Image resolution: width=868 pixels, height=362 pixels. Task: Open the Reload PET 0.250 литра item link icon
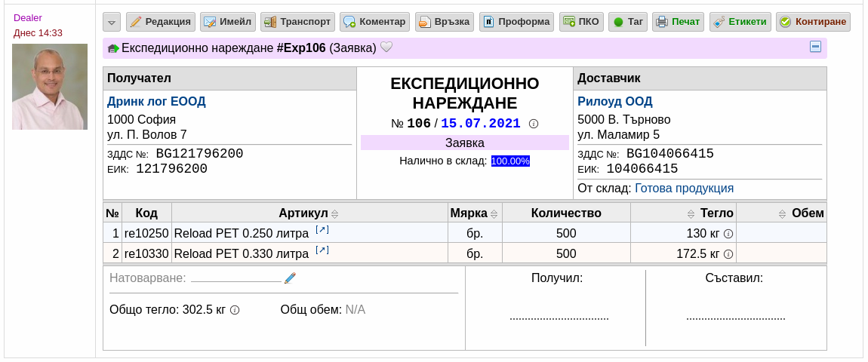pyautogui.click(x=322, y=229)
